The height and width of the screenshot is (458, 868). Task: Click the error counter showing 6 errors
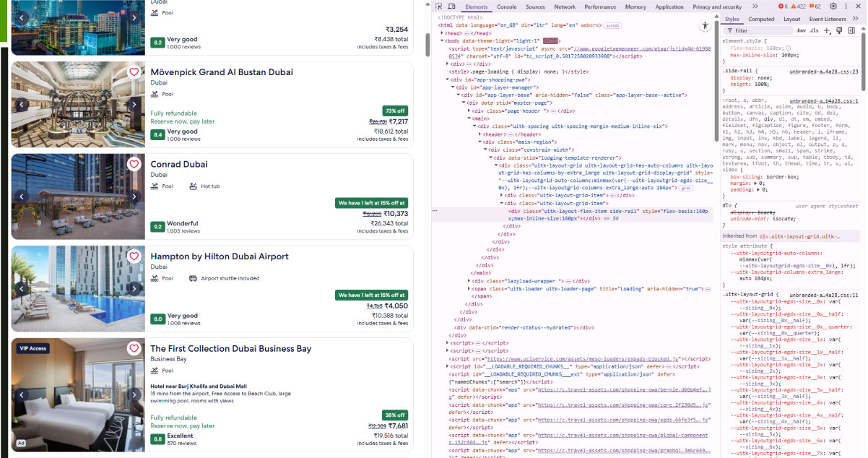[x=783, y=6]
